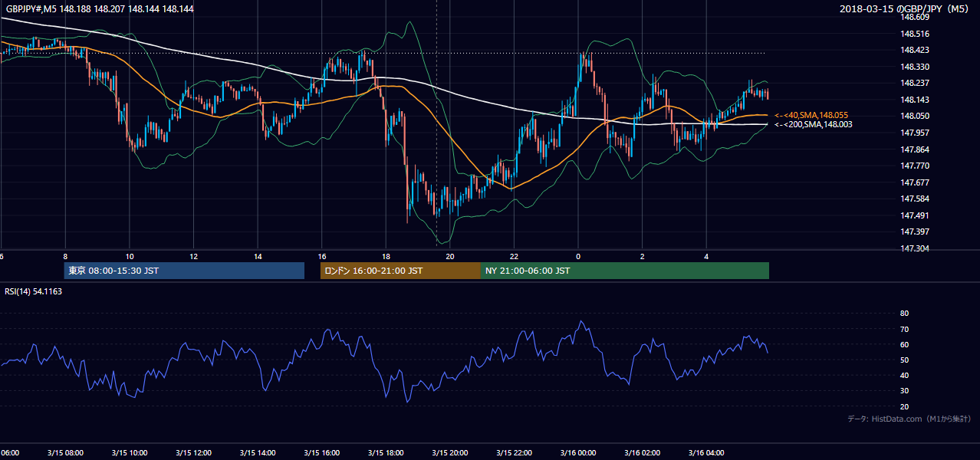Click the bottom time label 3/15 12:00
Screen dimensions: 980x460
(x=193, y=453)
